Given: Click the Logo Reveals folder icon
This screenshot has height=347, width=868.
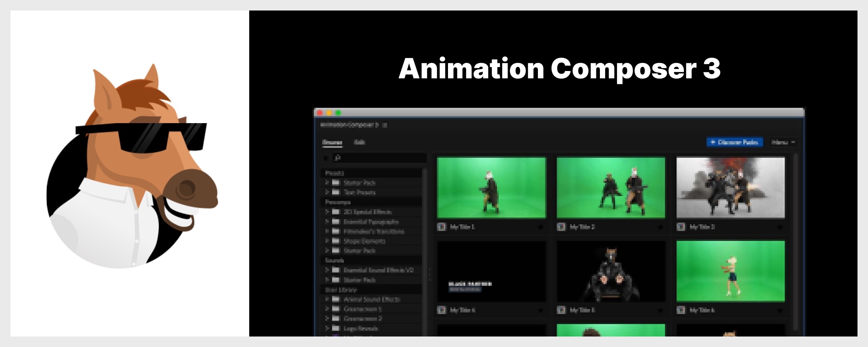Looking at the screenshot, I should [x=336, y=328].
